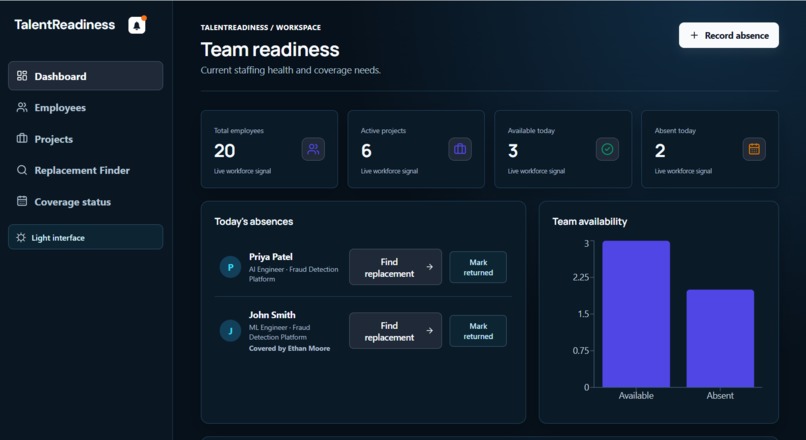Click the Replacement Finder magnifier icon
This screenshot has width=806, height=440.
22,170
